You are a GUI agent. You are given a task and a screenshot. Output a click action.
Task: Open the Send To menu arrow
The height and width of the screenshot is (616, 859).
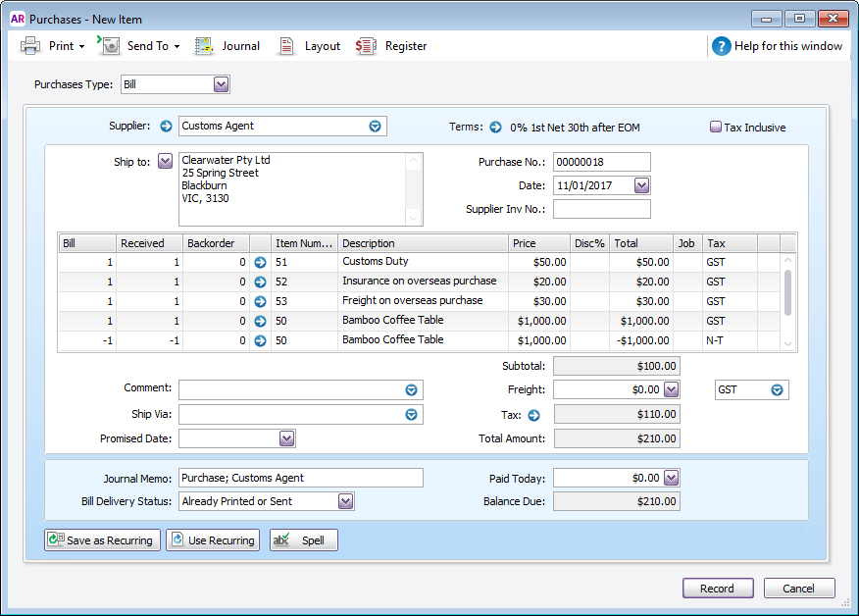pyautogui.click(x=177, y=46)
